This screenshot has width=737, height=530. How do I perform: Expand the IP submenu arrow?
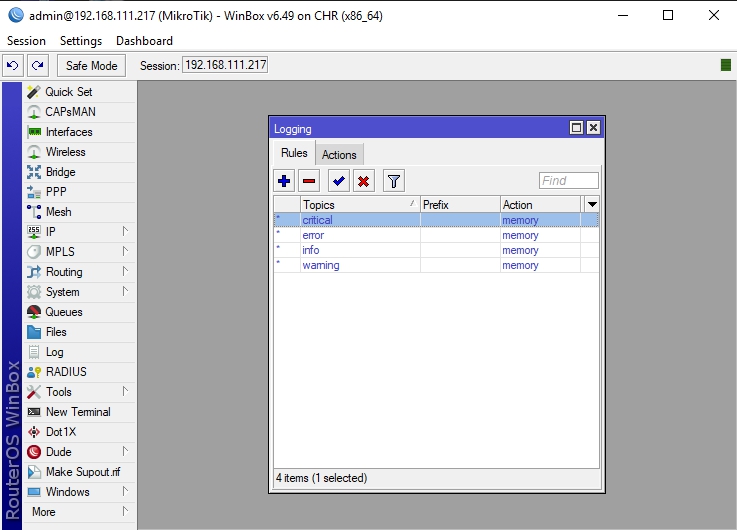(x=125, y=231)
